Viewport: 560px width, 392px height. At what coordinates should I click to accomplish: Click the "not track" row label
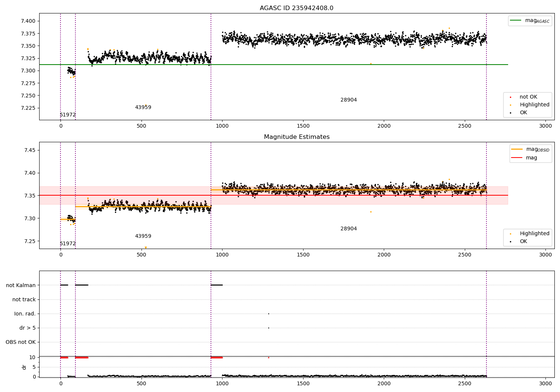pyautogui.click(x=24, y=300)
